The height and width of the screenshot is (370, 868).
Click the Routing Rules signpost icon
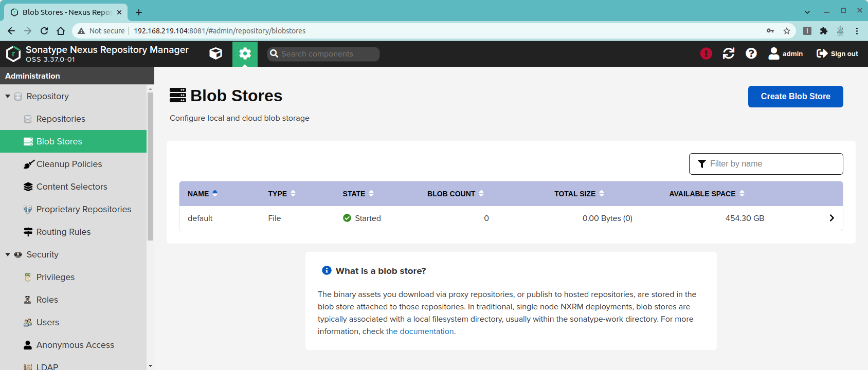click(28, 232)
